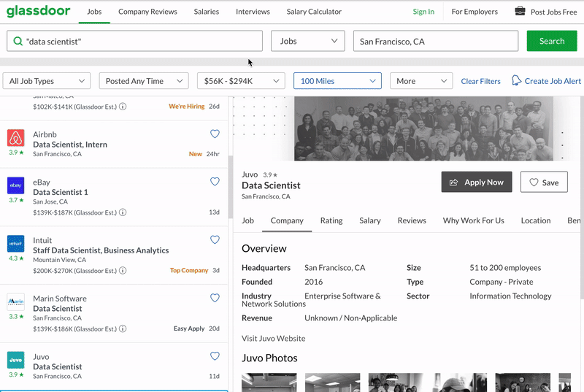Open the Juvo photo thumbnail showing a cap
584x392 pixels.
459,383
